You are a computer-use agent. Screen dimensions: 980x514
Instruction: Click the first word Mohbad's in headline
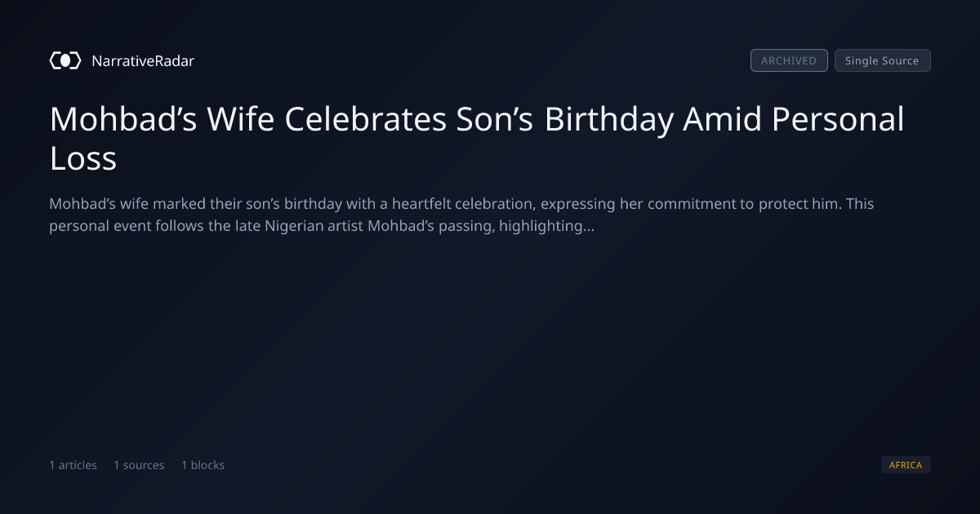122,119
